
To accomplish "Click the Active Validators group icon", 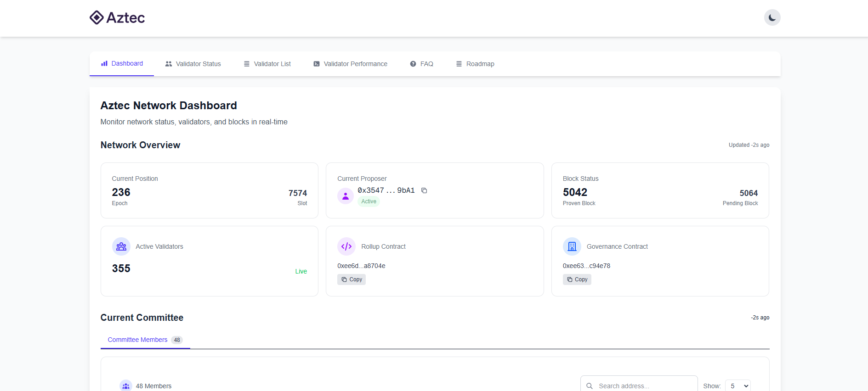I will 121,246.
